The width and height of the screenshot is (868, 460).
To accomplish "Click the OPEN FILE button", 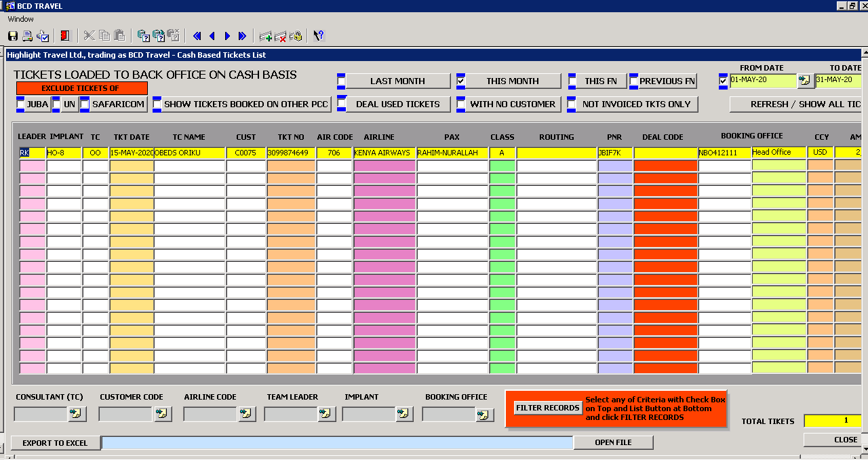I will (x=613, y=443).
